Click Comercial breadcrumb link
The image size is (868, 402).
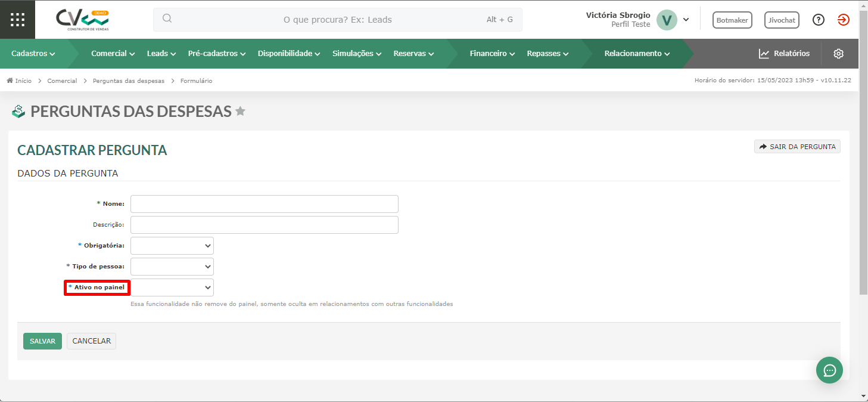coord(62,81)
